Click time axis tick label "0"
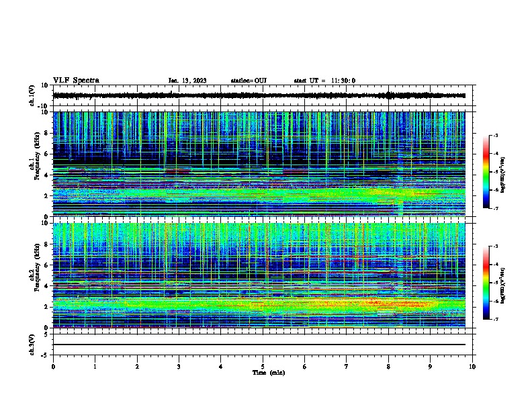The height and width of the screenshot is (411, 532). 53,367
